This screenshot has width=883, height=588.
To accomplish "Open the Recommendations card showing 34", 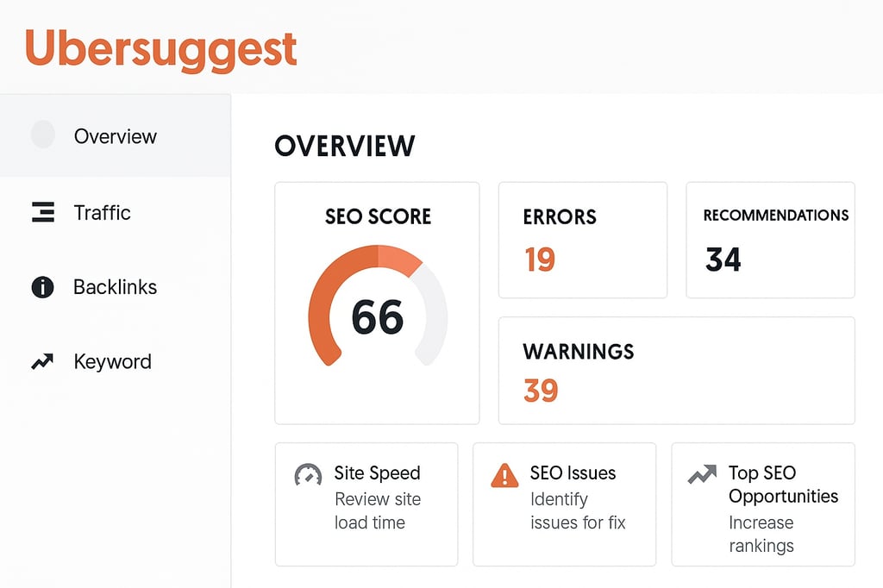I will (770, 240).
